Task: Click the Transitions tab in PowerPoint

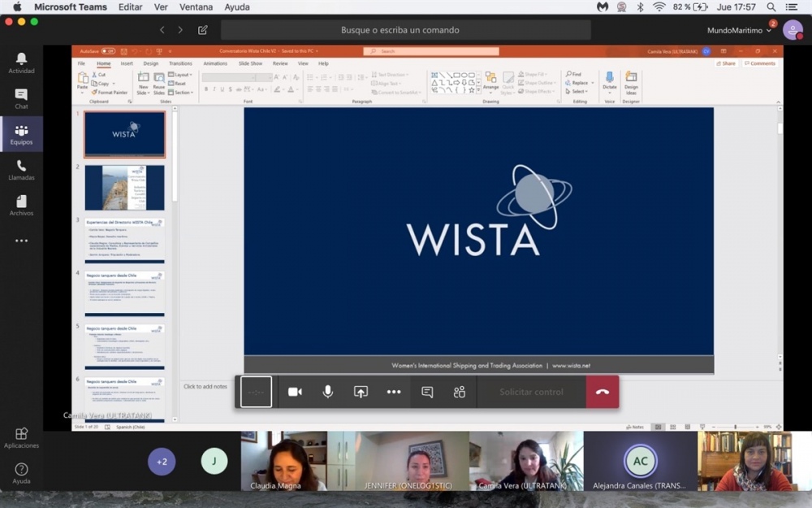Action: 180,63
